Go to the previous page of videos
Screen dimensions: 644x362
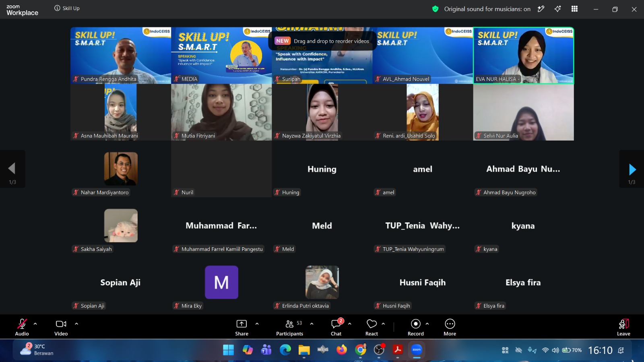click(x=12, y=169)
